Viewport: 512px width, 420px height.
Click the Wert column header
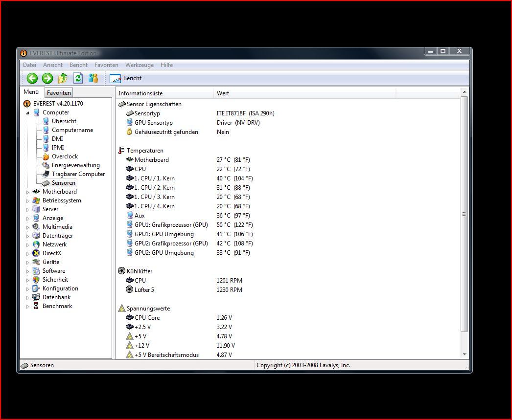304,93
